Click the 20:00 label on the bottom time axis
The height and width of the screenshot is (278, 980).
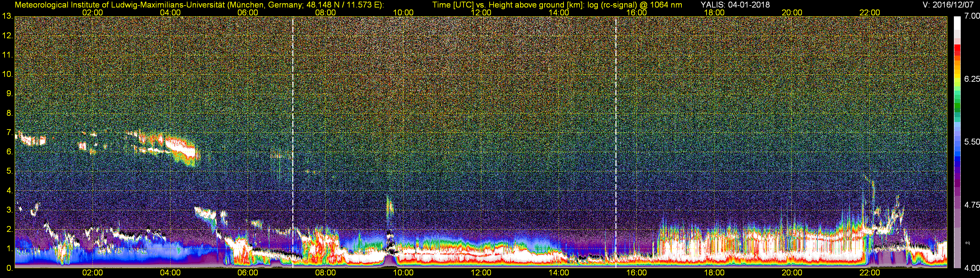coord(792,273)
